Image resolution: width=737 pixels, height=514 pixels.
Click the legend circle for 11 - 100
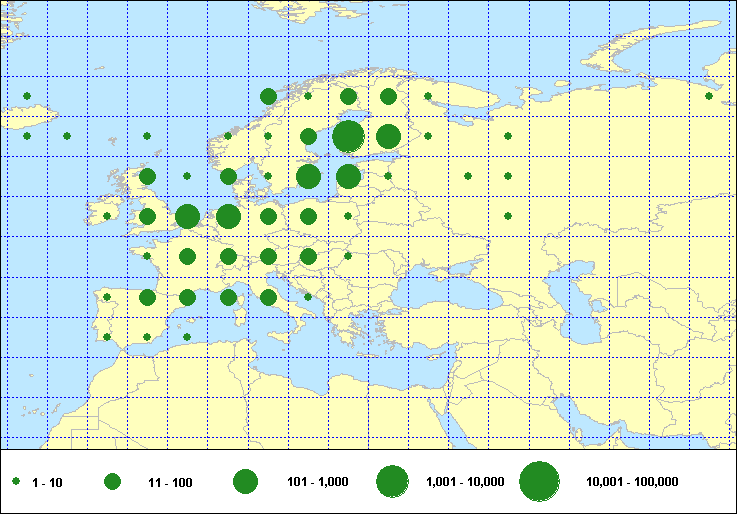pyautogui.click(x=112, y=482)
